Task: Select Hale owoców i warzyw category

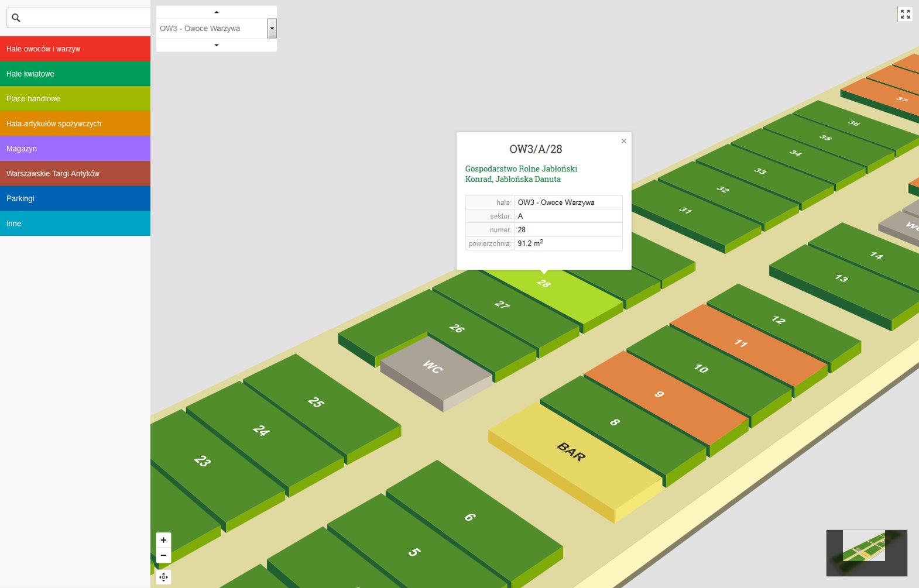Action: [x=75, y=49]
